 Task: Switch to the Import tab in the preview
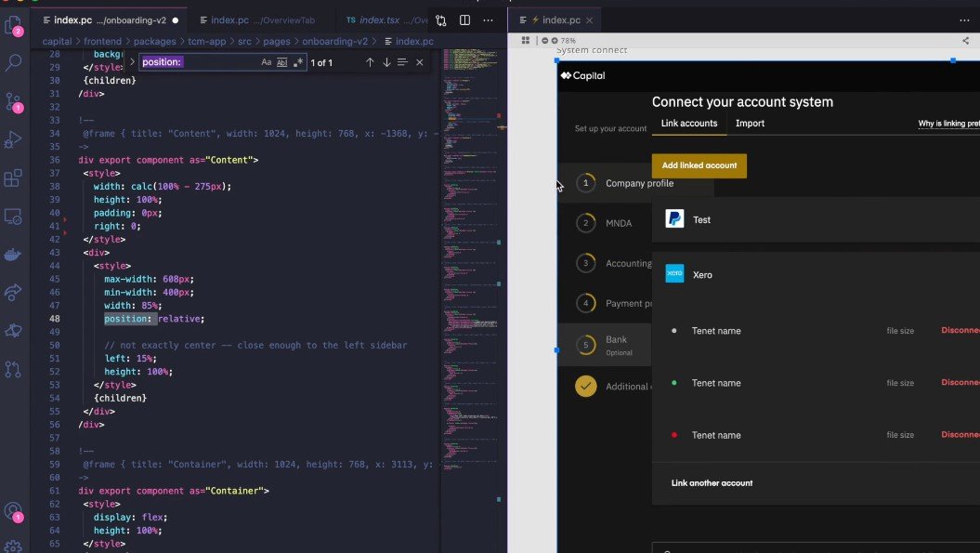click(750, 123)
